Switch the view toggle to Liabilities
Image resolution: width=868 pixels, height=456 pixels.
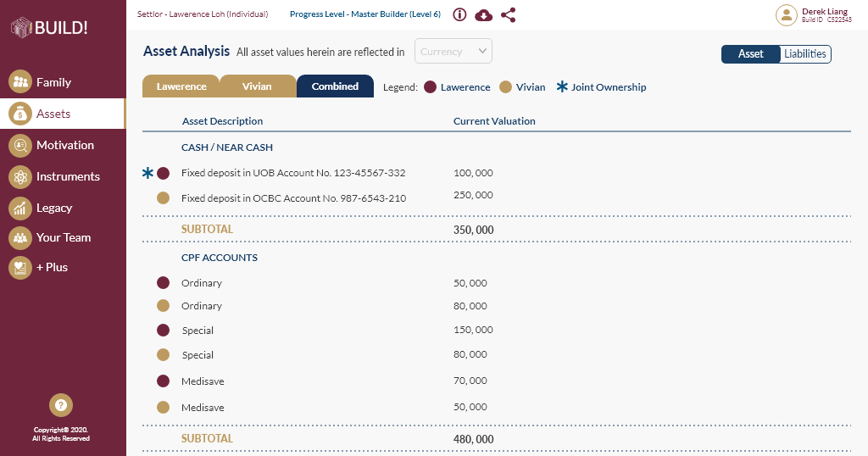click(x=804, y=54)
